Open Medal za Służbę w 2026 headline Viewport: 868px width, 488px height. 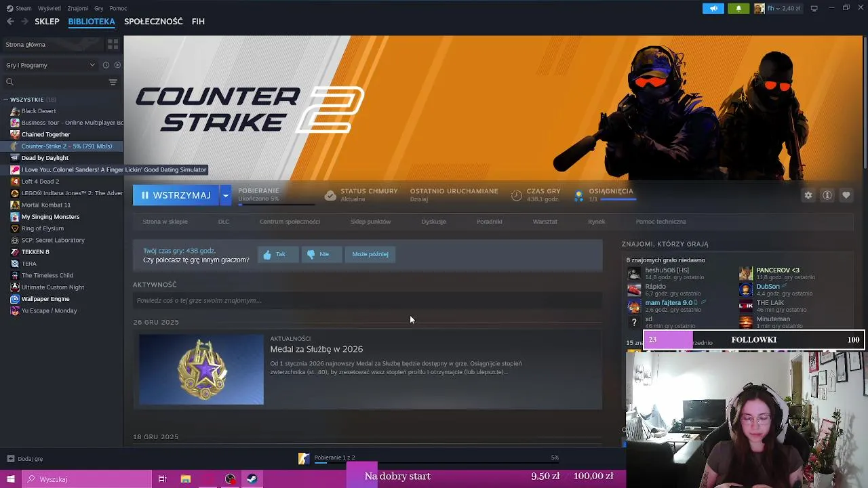(317, 349)
